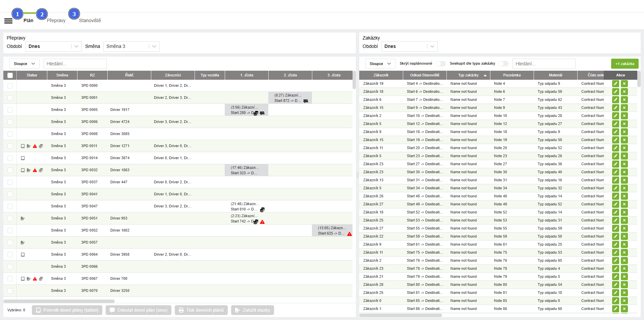
Task: Toggle the select-all checkbox in Přepravy header
Action: coord(10,75)
